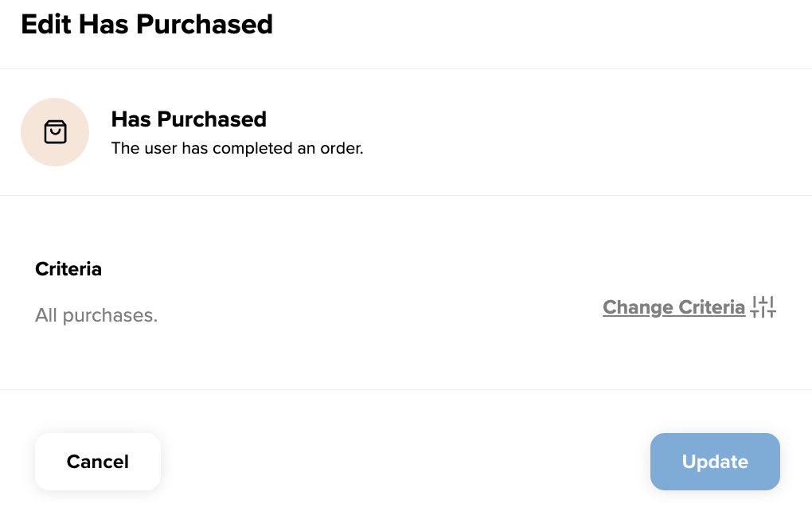Click the description reading The user has completed an order
The height and width of the screenshot is (519, 812).
pyautogui.click(x=236, y=148)
